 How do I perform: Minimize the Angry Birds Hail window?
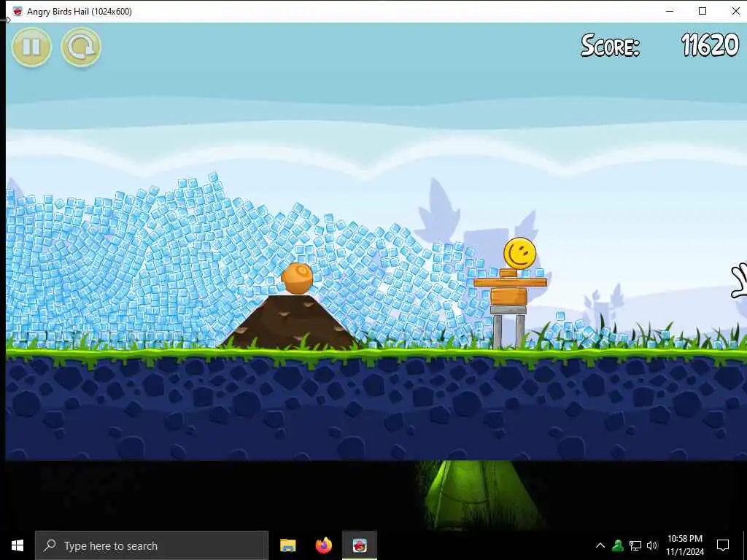point(670,11)
